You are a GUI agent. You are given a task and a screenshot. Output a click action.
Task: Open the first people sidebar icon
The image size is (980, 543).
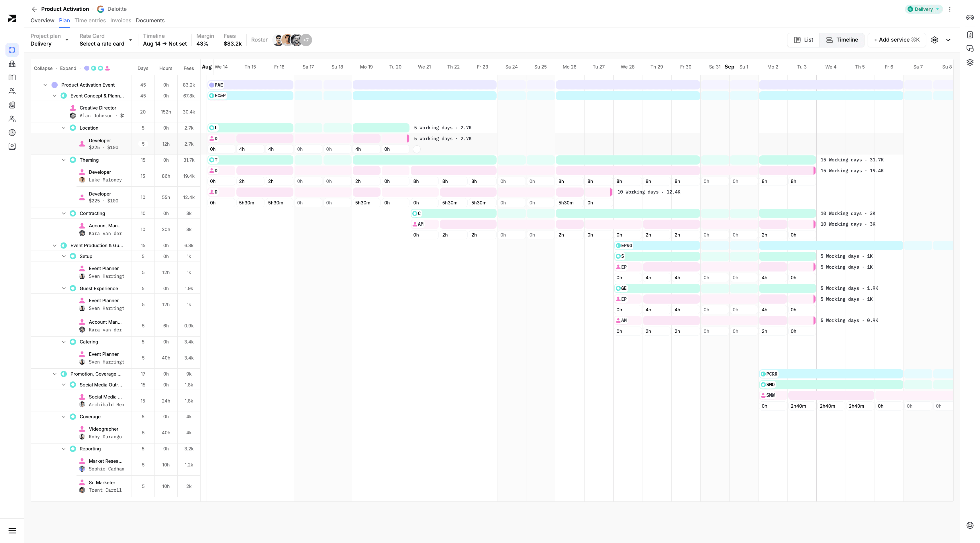click(x=12, y=91)
